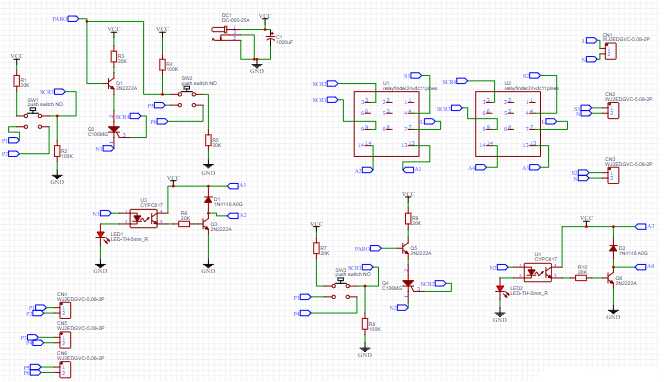Click 'DC-005-25A' label of DC1

pyautogui.click(x=236, y=20)
